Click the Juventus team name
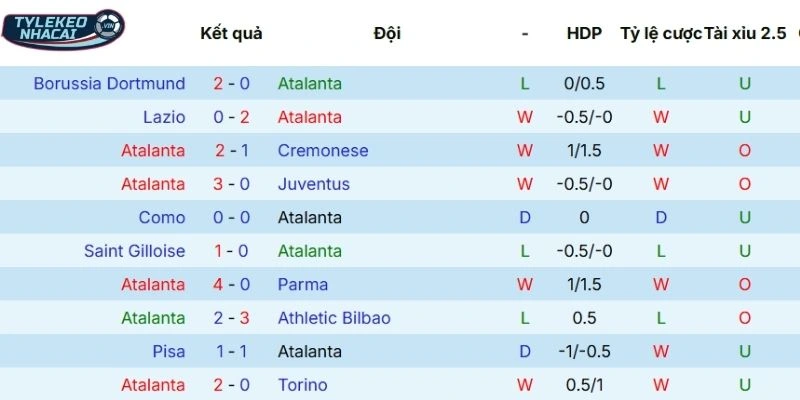The width and height of the screenshot is (800, 400). click(x=314, y=184)
